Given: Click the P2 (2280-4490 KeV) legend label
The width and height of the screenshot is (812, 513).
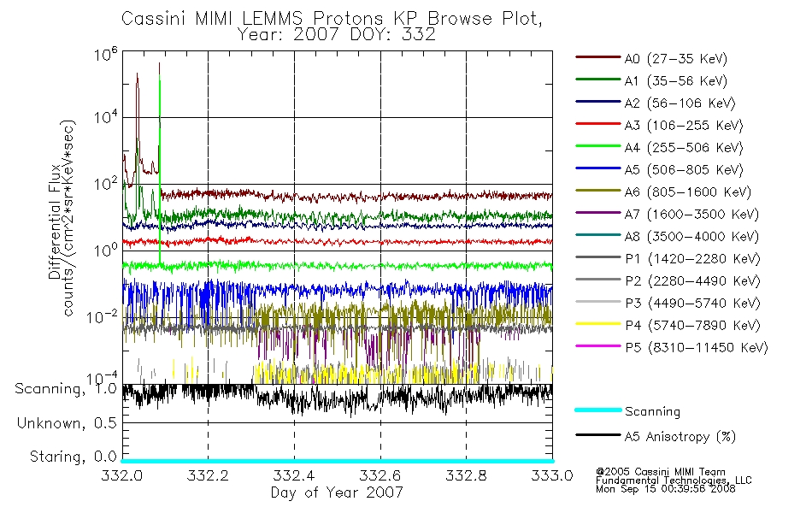Looking at the screenshot, I should tap(692, 281).
